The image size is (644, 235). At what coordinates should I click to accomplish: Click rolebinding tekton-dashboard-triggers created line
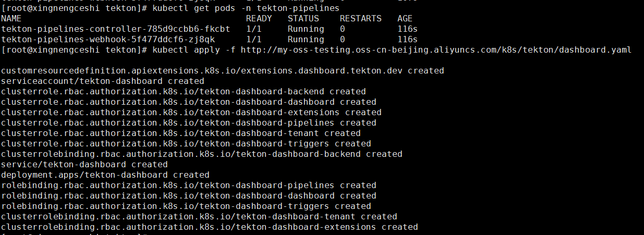click(186, 206)
